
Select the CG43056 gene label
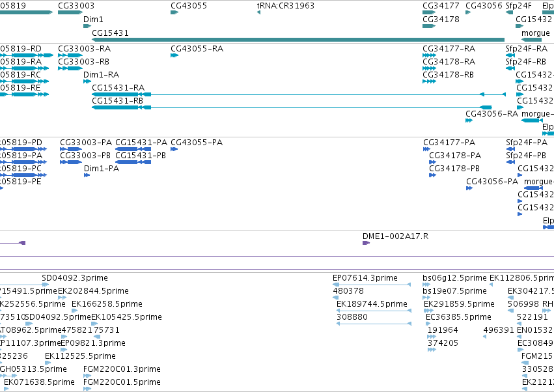tap(484, 6)
